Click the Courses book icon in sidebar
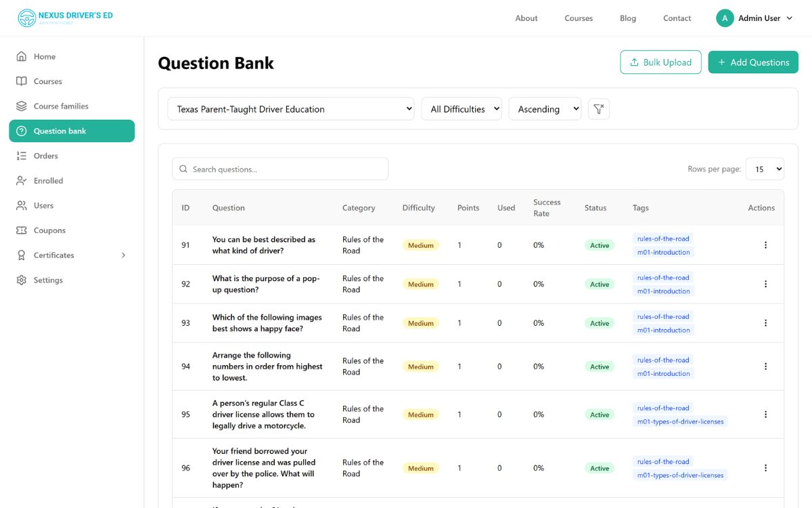The height and width of the screenshot is (508, 812). (22, 81)
